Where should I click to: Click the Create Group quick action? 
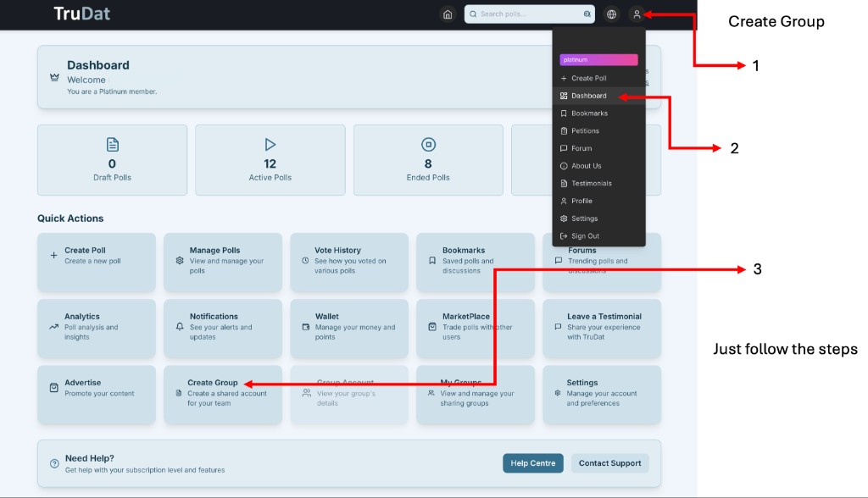coord(223,395)
